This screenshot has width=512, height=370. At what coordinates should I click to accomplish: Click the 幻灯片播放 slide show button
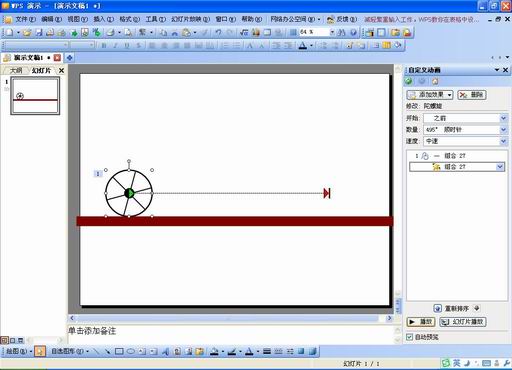tap(463, 322)
